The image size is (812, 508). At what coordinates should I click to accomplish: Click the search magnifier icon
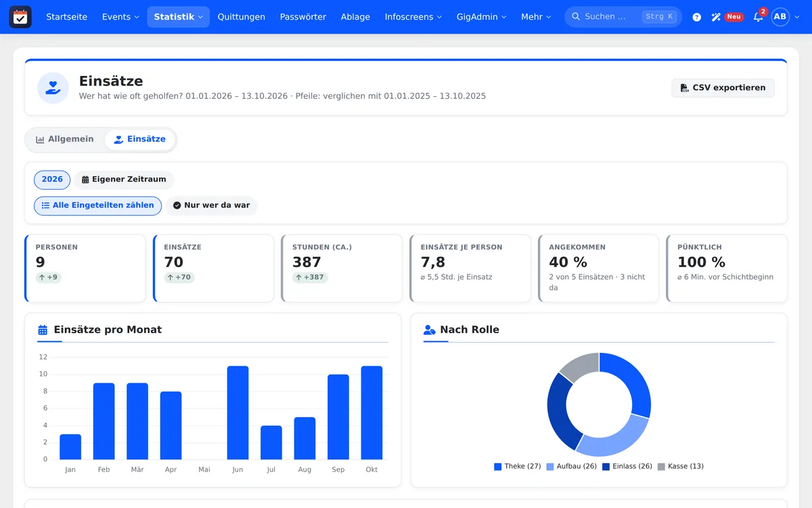coord(576,17)
